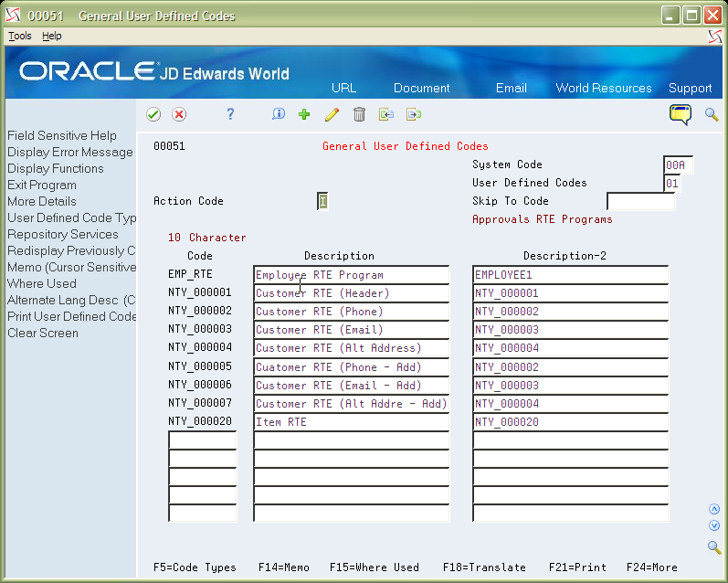Open the Help menu
Image resolution: width=728 pixels, height=583 pixels.
[51, 36]
